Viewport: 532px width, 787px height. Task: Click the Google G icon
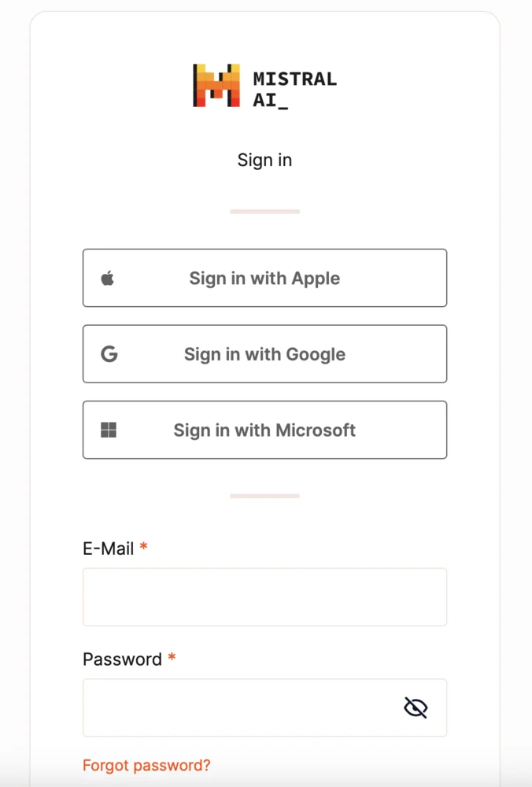(109, 354)
